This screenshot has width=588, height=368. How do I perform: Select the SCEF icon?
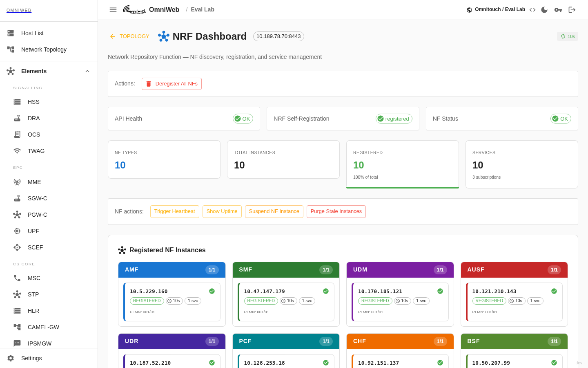point(17,247)
